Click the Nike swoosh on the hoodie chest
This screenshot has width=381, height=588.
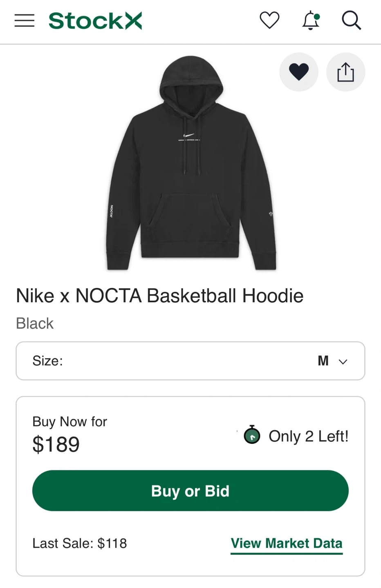[x=189, y=136]
